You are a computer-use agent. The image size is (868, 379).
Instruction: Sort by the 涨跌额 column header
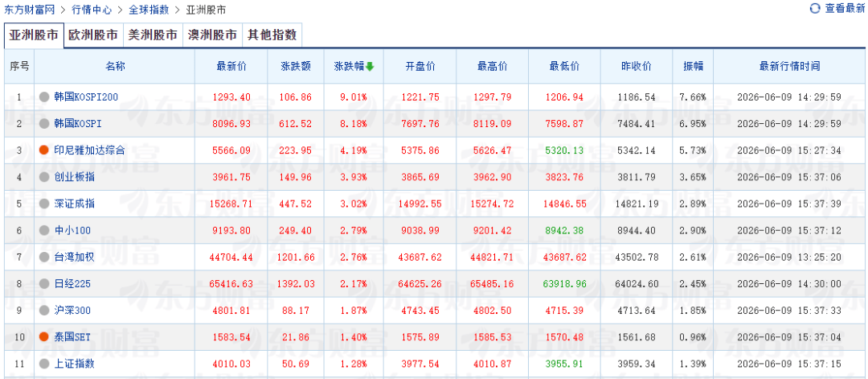296,67
